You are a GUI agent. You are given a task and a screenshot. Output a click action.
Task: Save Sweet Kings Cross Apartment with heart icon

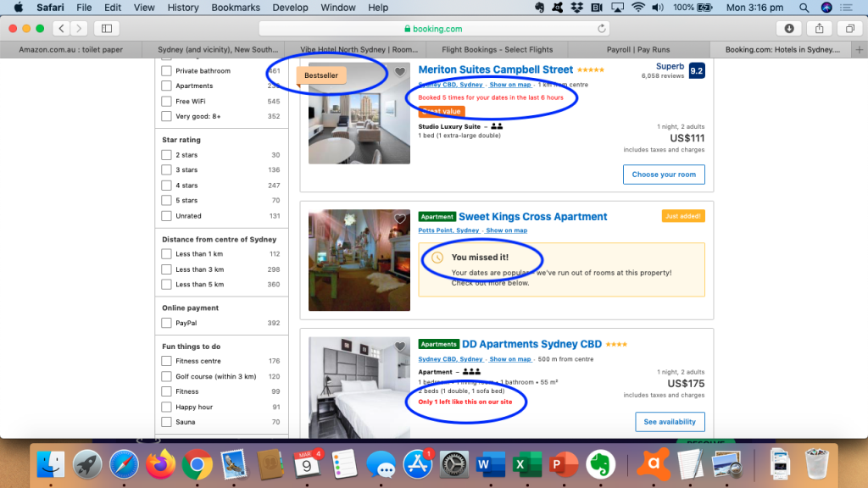point(400,218)
